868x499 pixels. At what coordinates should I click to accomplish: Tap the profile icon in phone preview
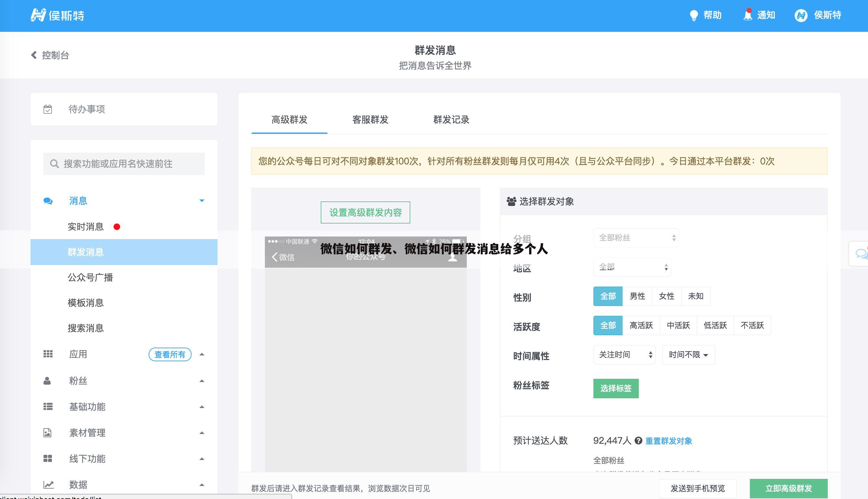click(453, 257)
